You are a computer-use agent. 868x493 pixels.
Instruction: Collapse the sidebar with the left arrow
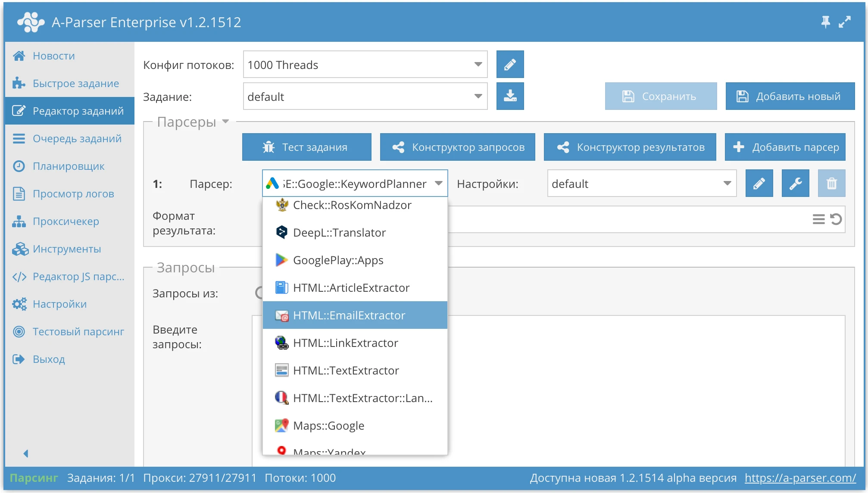click(26, 453)
